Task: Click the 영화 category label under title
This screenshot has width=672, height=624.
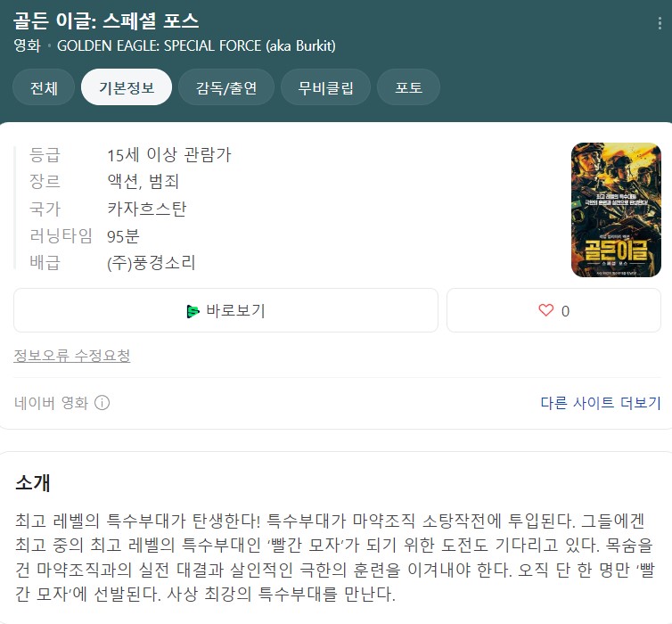Action: 27,45
